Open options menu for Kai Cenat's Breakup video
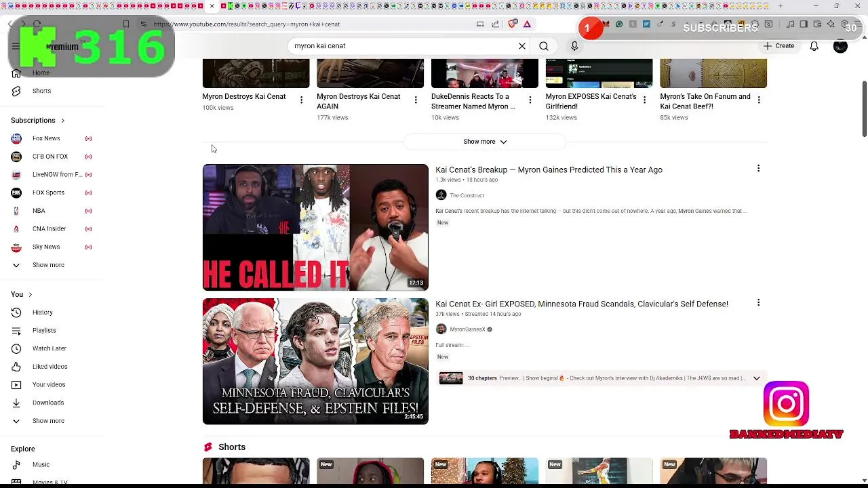Screen dimensions: 868x488 point(758,169)
